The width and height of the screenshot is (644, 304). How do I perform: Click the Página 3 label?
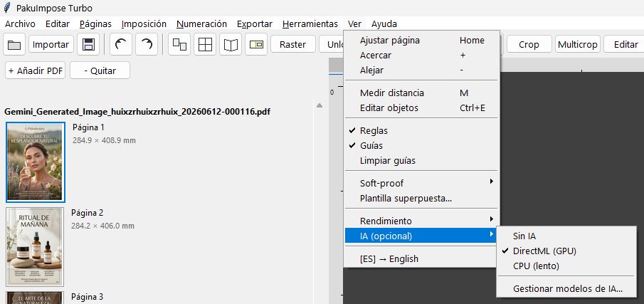(87, 297)
